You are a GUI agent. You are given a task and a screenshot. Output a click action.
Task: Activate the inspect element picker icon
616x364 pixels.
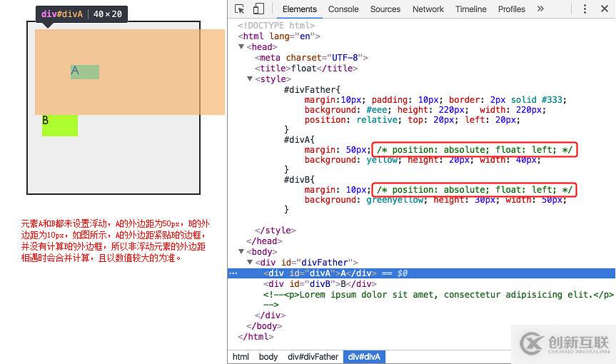240,9
